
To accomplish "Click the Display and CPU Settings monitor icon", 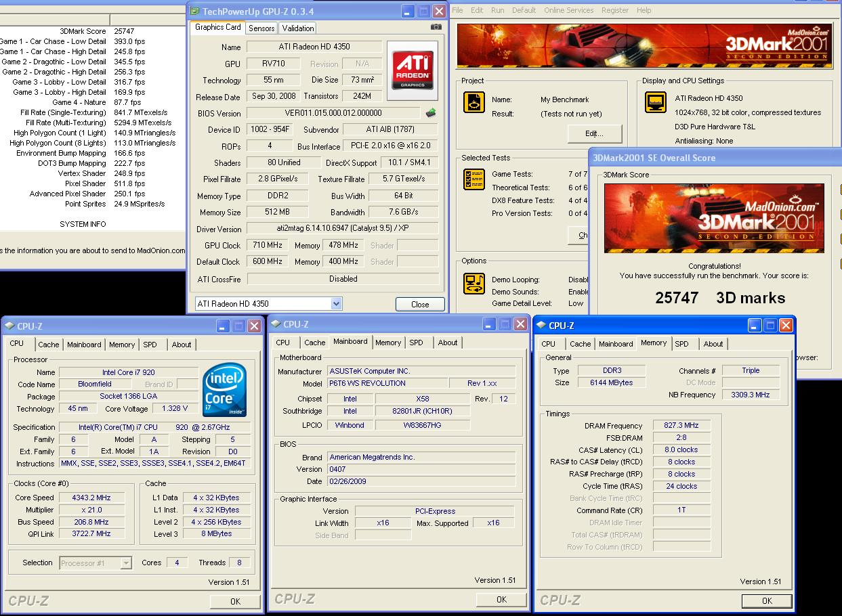I will point(656,102).
